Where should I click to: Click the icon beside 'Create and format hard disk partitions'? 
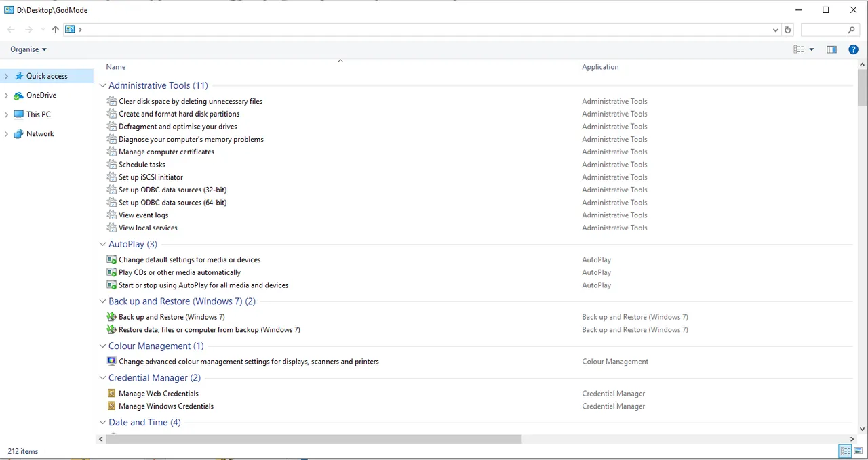click(x=112, y=114)
